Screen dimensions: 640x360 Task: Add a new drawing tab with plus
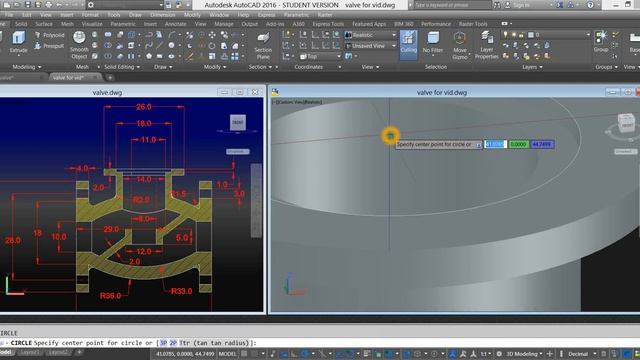point(110,77)
